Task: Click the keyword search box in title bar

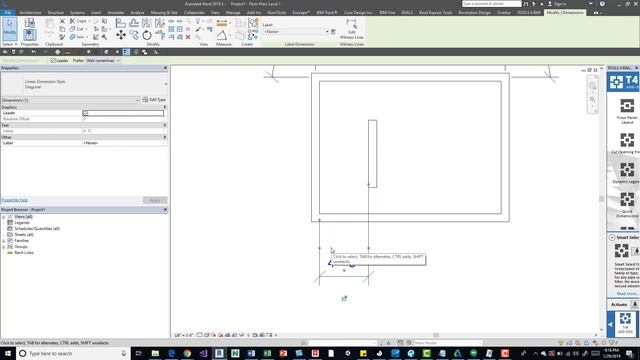Action: click(x=491, y=4)
